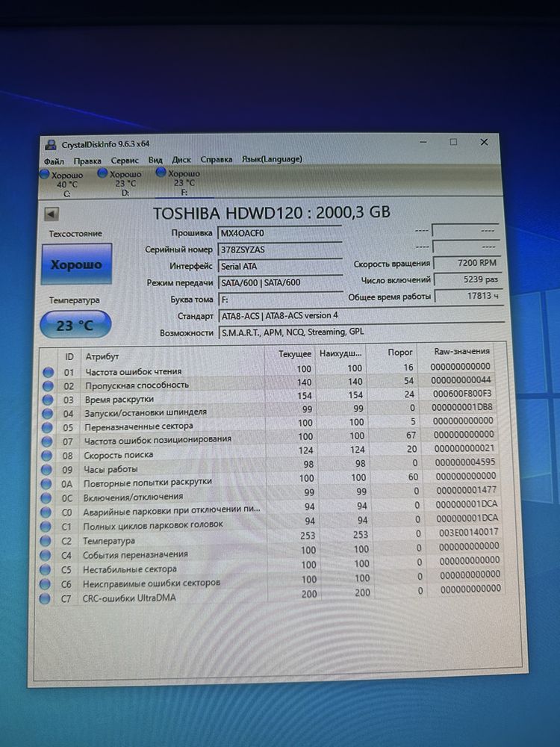Click status icon of Температура C2 row
The image size is (560, 747).
click(46, 541)
